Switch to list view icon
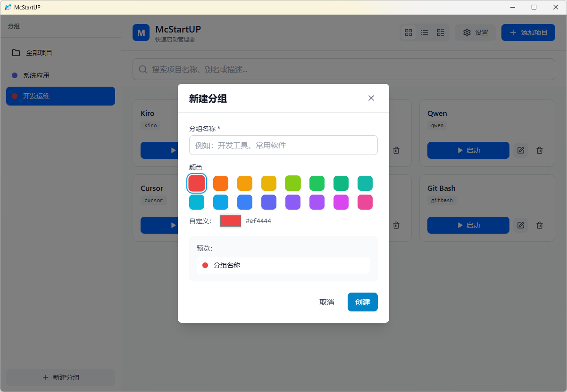This screenshot has width=567, height=392. [425, 33]
